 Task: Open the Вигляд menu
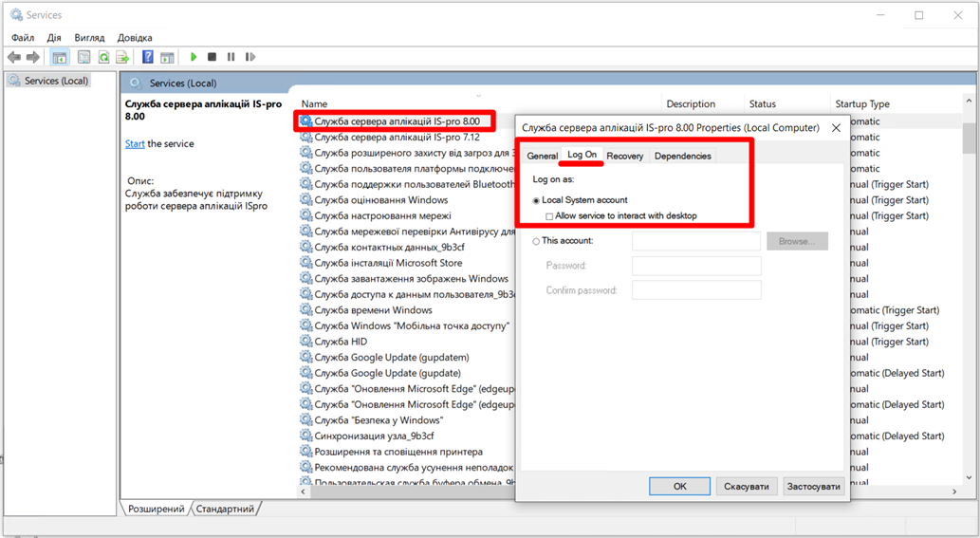pyautogui.click(x=89, y=38)
